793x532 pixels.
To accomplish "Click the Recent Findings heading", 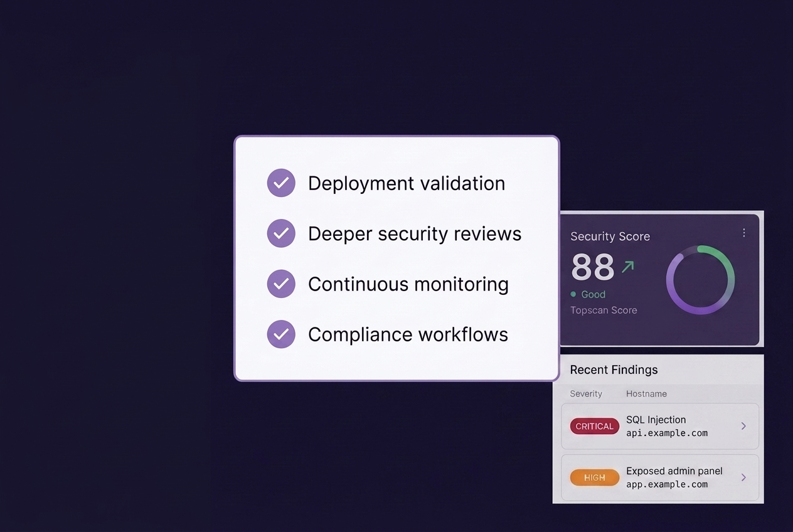I will click(x=614, y=370).
